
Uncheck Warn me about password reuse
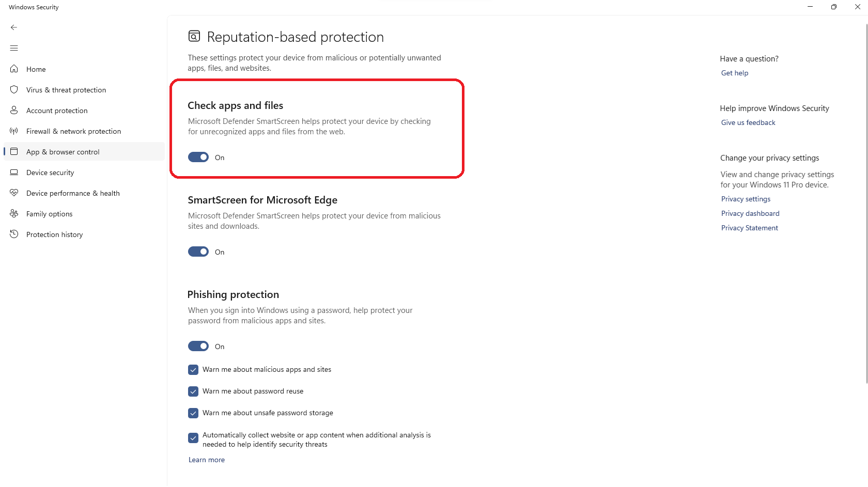click(x=193, y=391)
